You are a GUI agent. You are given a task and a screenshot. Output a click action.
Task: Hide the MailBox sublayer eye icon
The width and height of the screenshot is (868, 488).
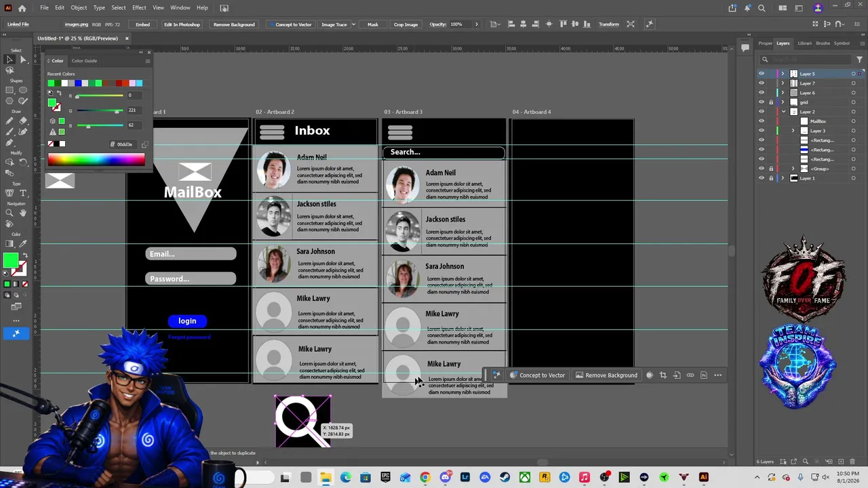[761, 121]
